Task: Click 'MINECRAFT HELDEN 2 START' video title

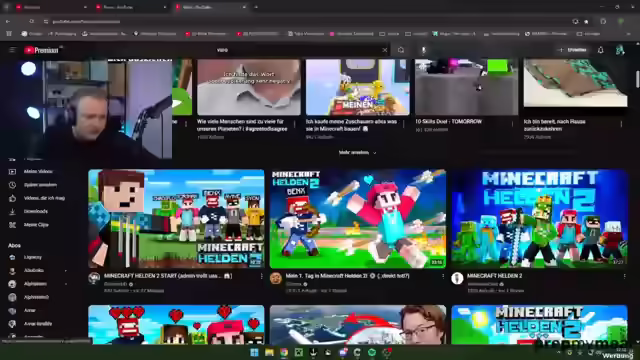Action: (168, 276)
